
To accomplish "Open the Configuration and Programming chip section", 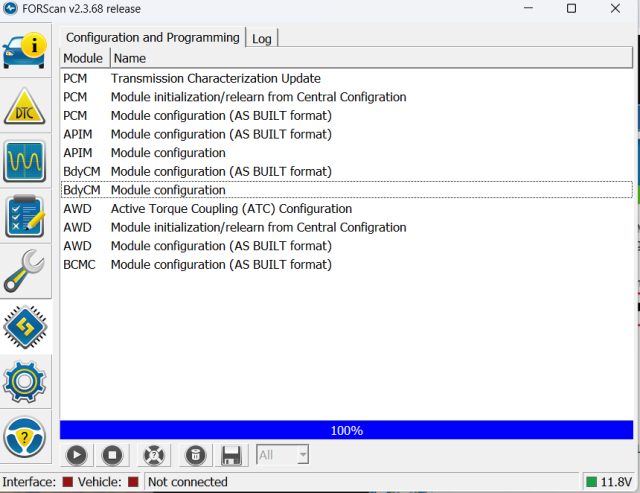I will coord(25,327).
